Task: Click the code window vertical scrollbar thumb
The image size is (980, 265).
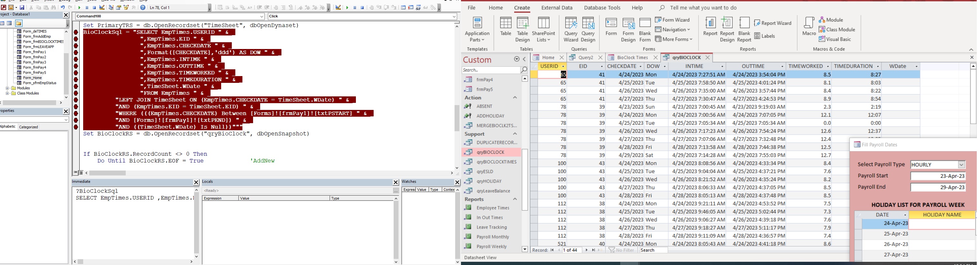Action: (457, 118)
